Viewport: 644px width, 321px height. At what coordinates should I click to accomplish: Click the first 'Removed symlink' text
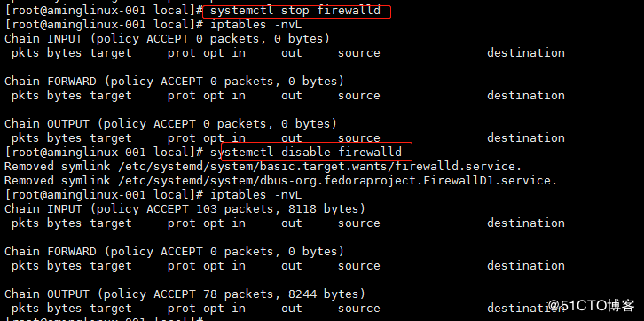(58, 167)
